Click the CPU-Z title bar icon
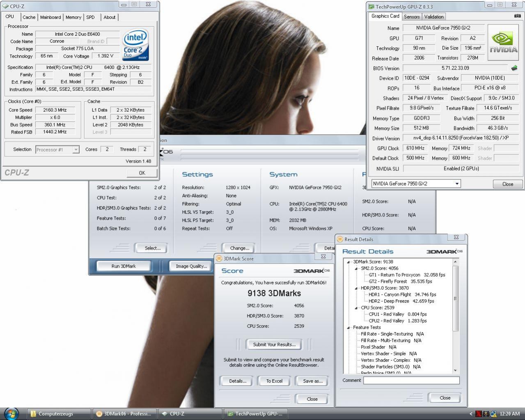This screenshot has height=420, width=525. 5,7
